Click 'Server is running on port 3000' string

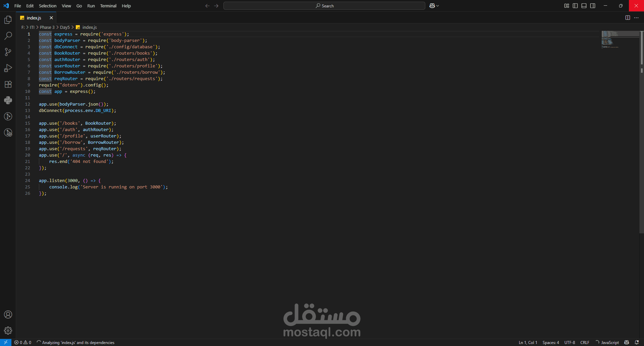(x=121, y=187)
